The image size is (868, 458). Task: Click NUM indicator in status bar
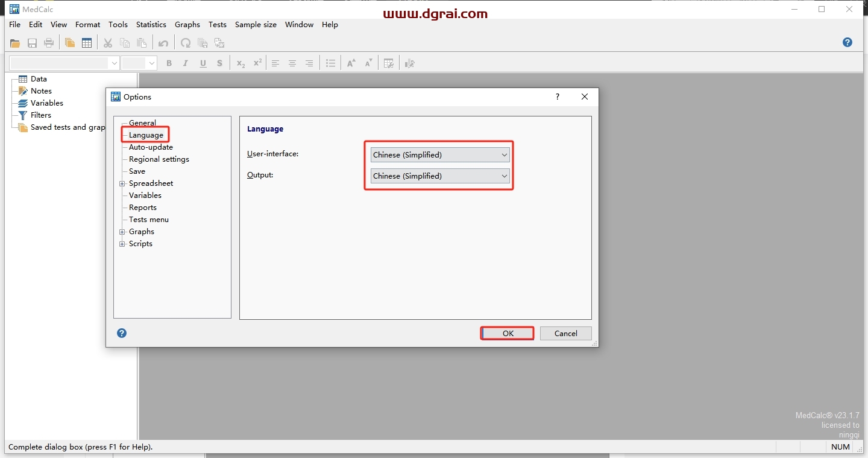click(840, 447)
